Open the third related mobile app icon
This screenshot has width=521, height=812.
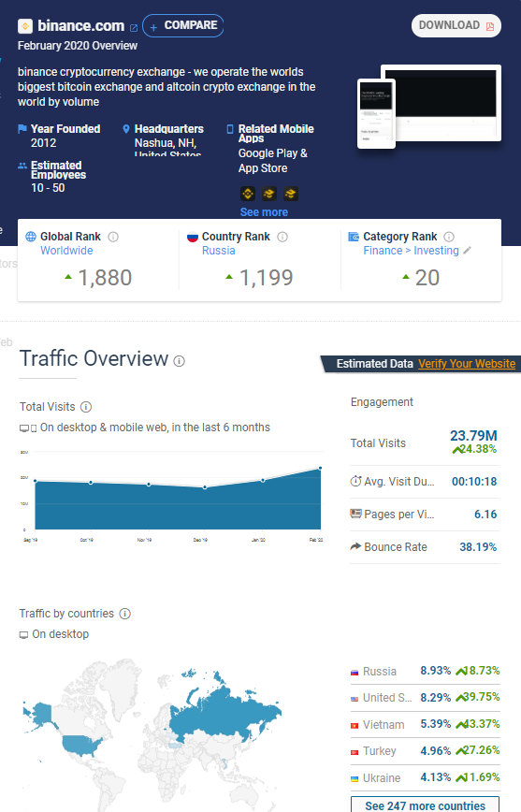[291, 194]
